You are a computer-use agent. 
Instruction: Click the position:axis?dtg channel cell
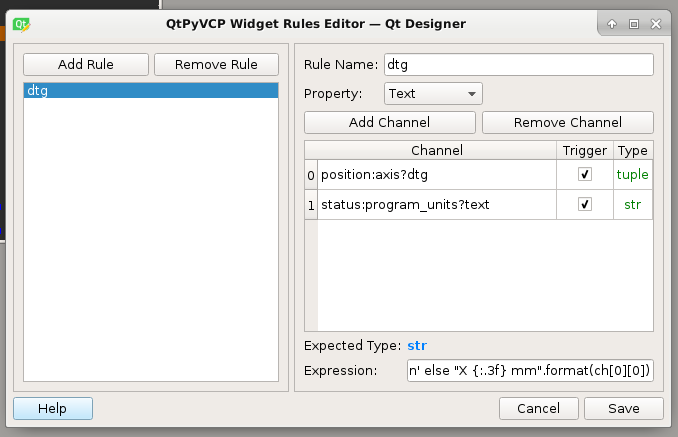click(437, 175)
